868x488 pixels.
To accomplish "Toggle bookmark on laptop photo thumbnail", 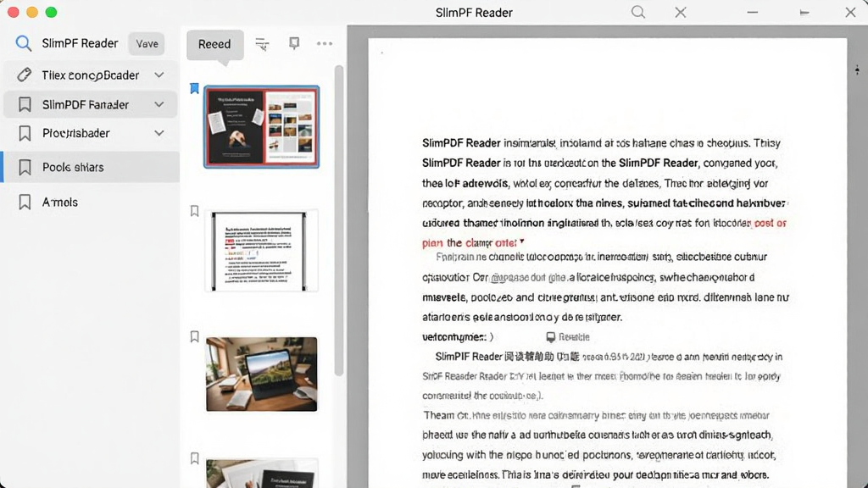I will [x=194, y=336].
